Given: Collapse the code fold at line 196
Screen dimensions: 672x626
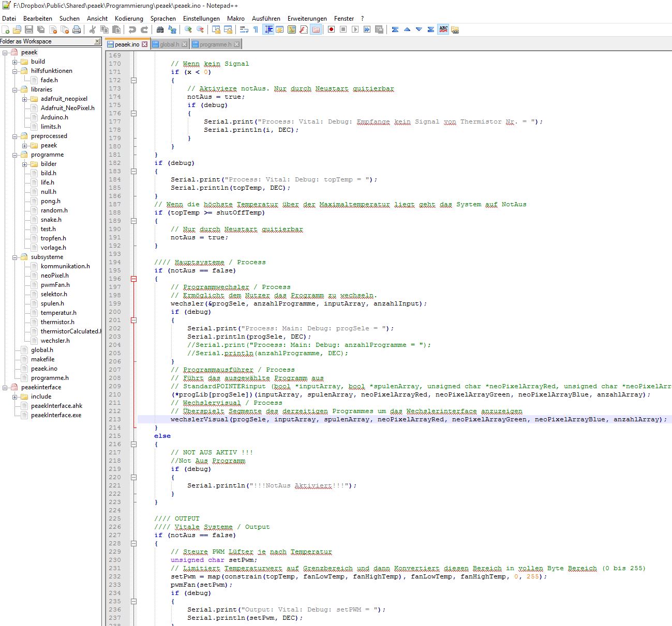Looking at the screenshot, I should (133, 278).
